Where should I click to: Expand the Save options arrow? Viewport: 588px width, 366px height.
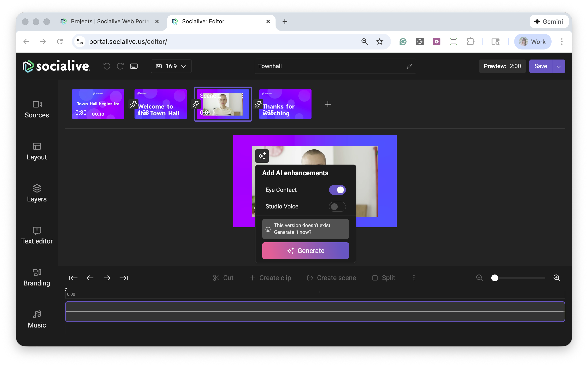(x=559, y=66)
